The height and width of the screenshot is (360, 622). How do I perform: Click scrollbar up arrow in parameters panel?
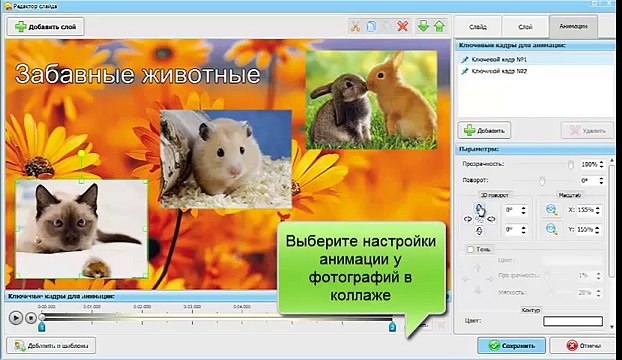pos(612,161)
